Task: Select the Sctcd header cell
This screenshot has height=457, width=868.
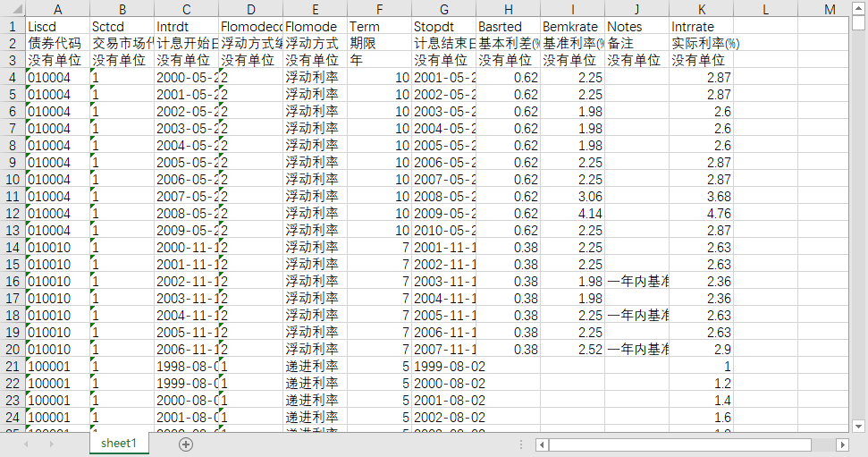Action: [122, 27]
